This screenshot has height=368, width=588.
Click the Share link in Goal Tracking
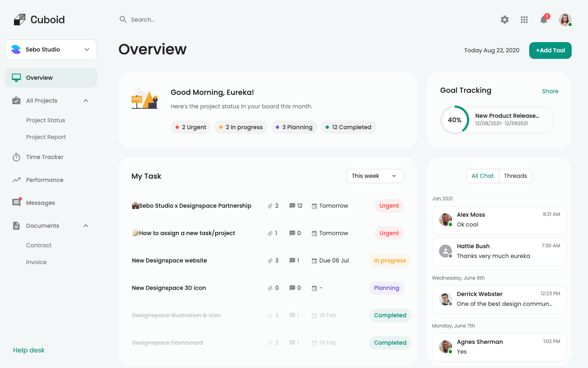(x=550, y=91)
